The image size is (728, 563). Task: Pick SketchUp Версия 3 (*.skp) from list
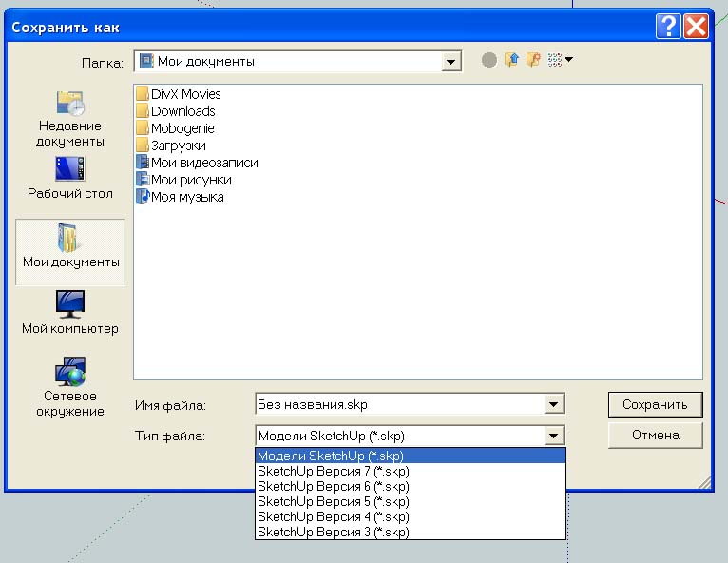(333, 532)
